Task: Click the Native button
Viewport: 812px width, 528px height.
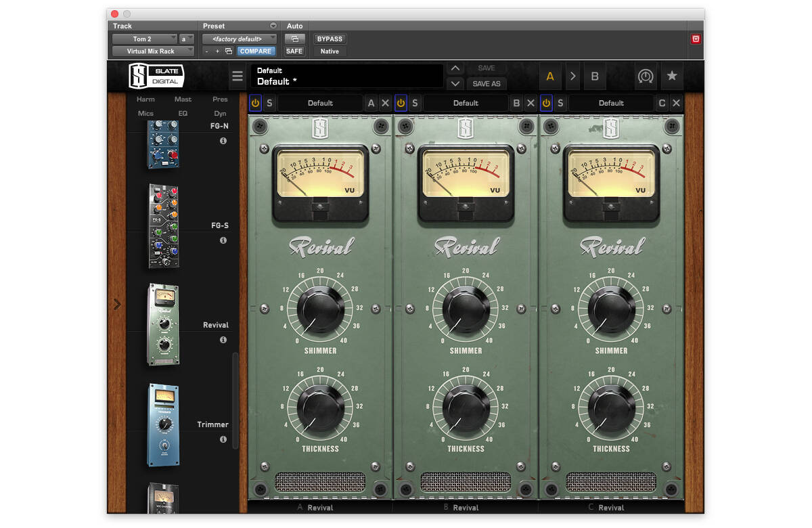Action: point(330,51)
